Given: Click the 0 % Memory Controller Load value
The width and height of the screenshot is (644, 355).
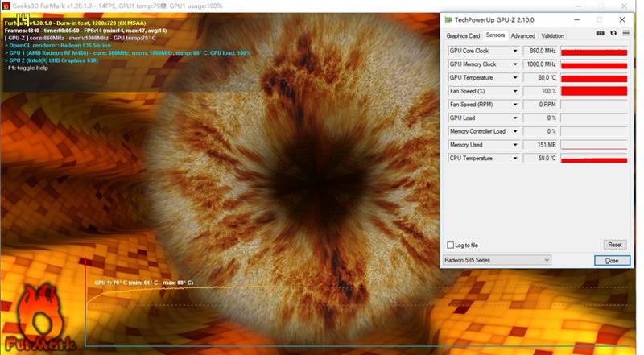Looking at the screenshot, I should 540,131.
